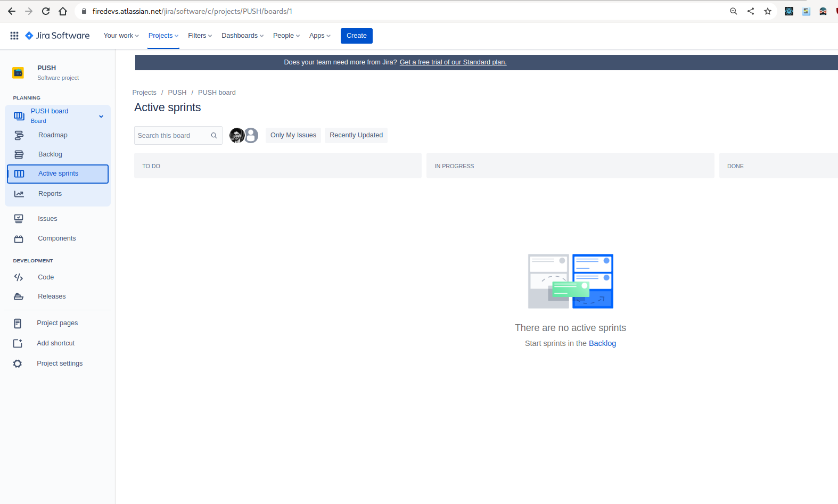Viewport: 838px width, 504px height.
Task: Click PUSH board in the breadcrumb
Action: pos(217,93)
